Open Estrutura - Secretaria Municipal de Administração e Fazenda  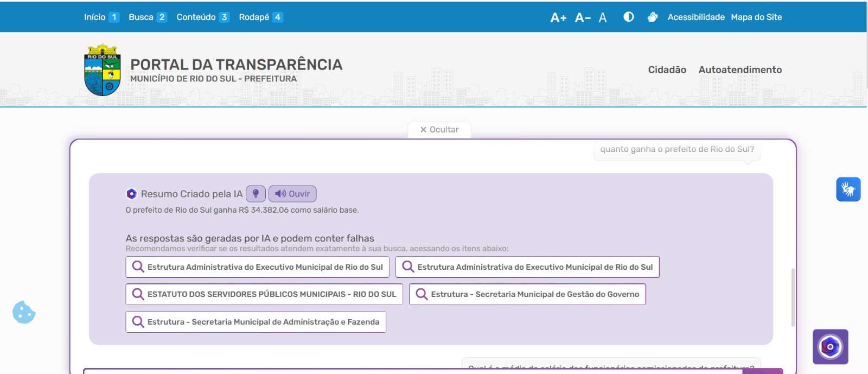click(256, 322)
